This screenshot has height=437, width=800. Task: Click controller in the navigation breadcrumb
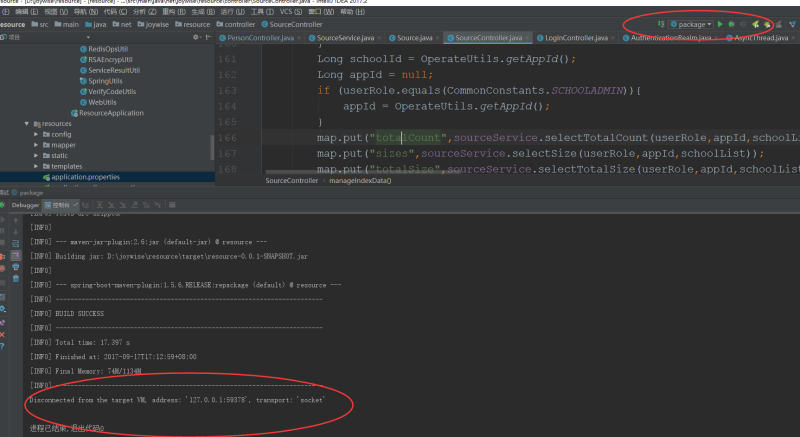tap(239, 23)
